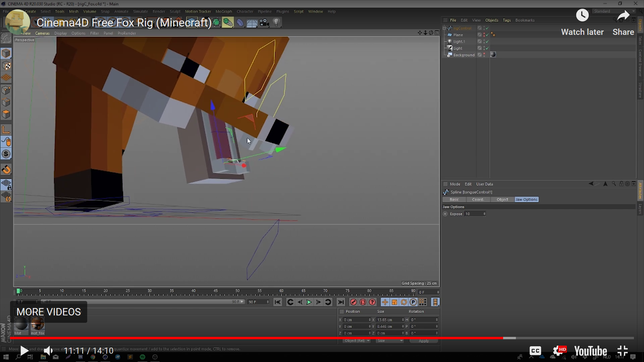
Task: Switch to the Object attribute tab
Action: point(502,199)
